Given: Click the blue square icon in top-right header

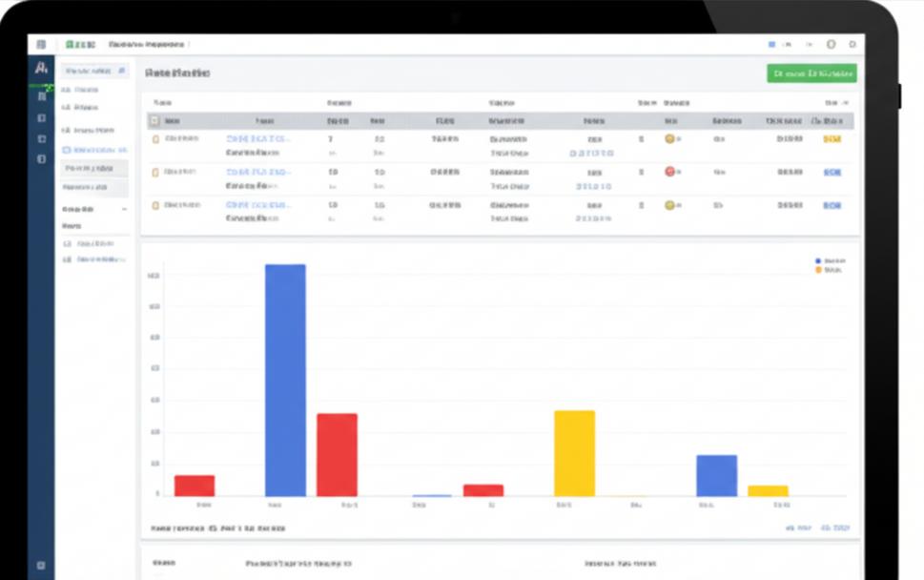Looking at the screenshot, I should click(x=771, y=45).
